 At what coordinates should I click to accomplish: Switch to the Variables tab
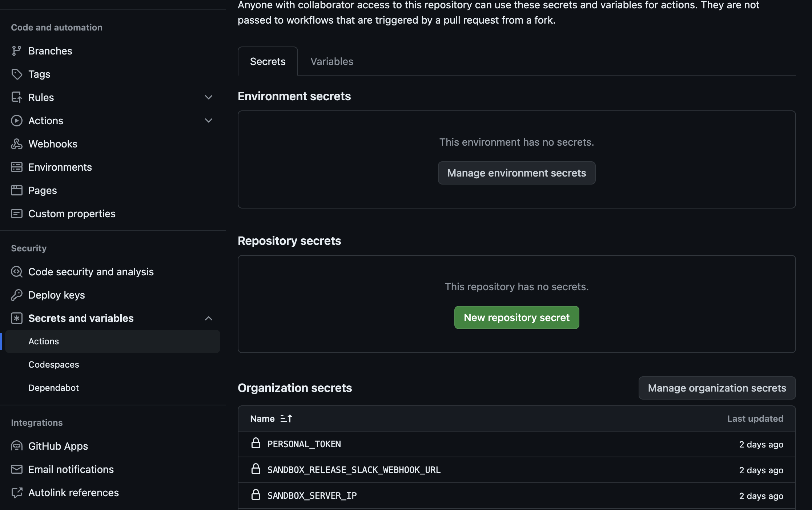pyautogui.click(x=331, y=61)
